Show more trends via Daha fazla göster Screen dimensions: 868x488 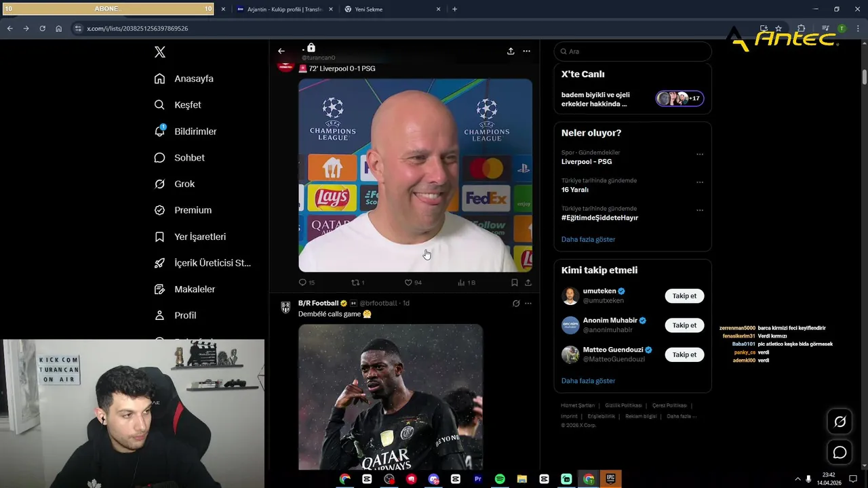[588, 239]
